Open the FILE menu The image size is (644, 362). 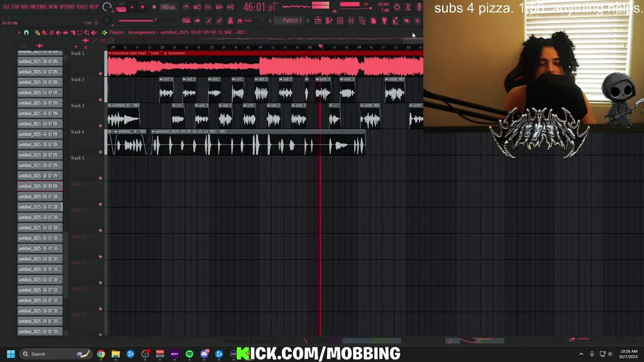pyautogui.click(x=6, y=7)
